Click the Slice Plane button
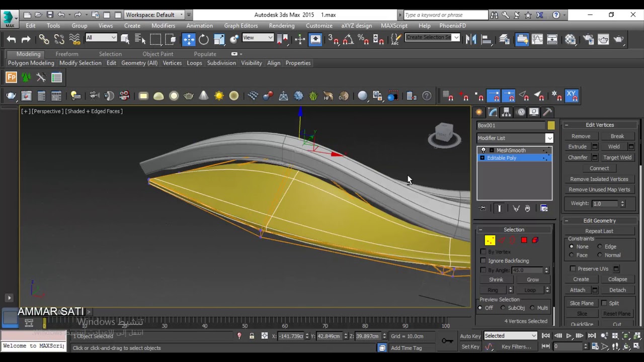This screenshot has height=362, width=644. 582,303
